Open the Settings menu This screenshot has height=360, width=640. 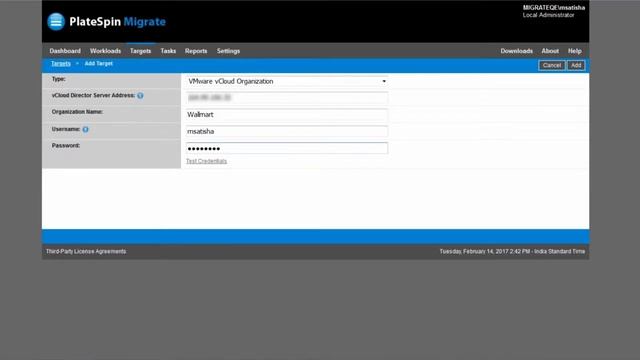coord(228,51)
